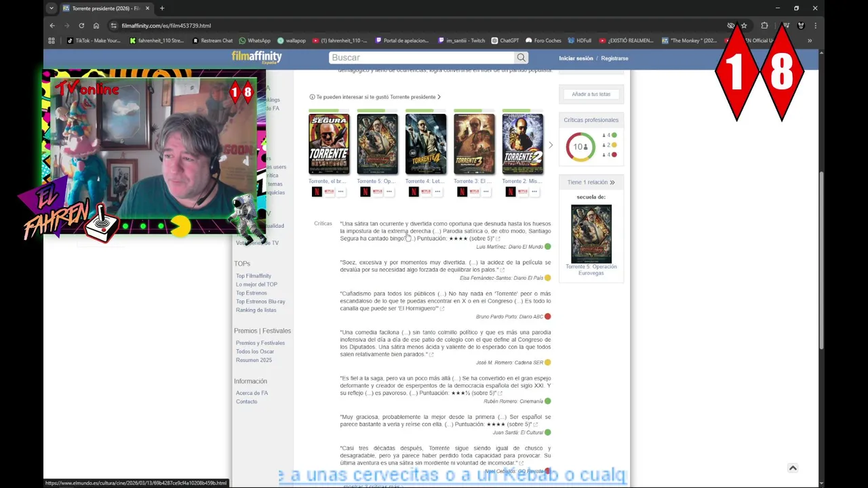Open more options dots under Torrente 5
868x488 pixels.
coord(389,192)
